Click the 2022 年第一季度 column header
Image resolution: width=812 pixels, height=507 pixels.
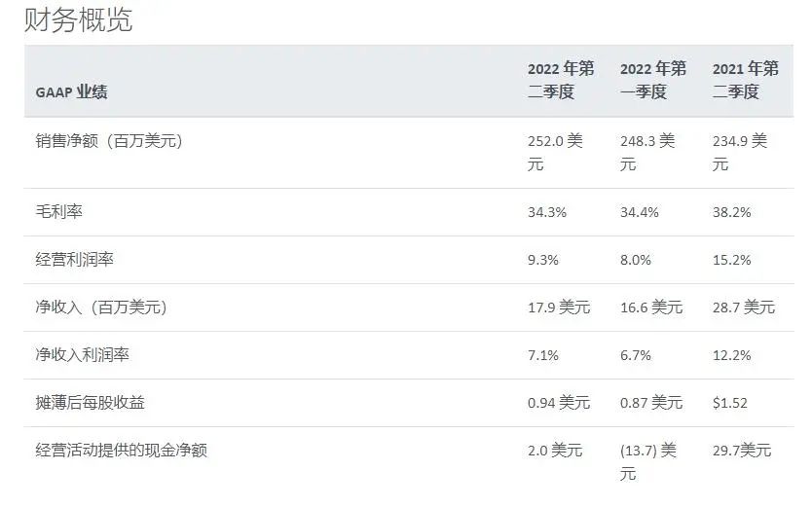click(x=653, y=80)
